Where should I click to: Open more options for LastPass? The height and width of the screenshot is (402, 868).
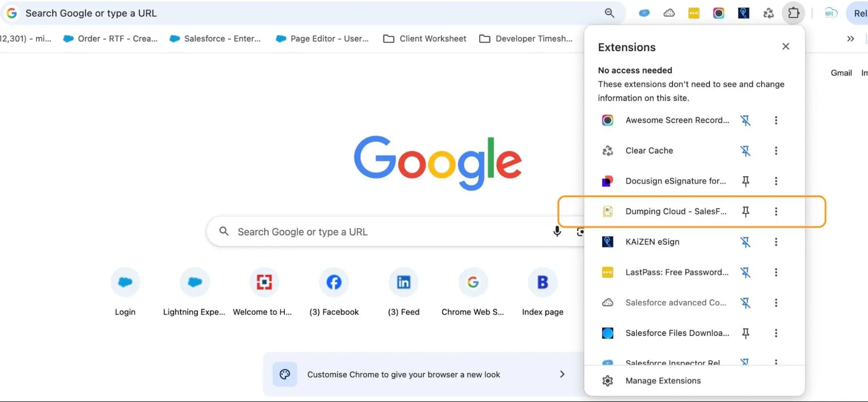point(776,272)
